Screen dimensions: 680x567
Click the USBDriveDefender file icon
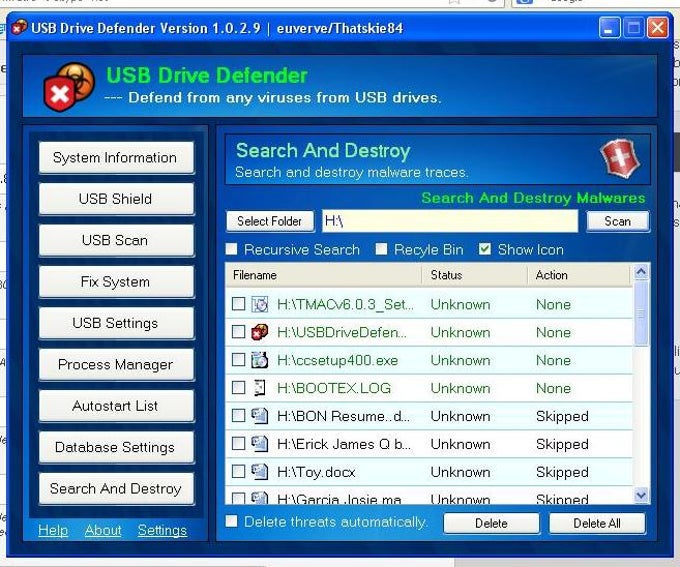pos(259,332)
